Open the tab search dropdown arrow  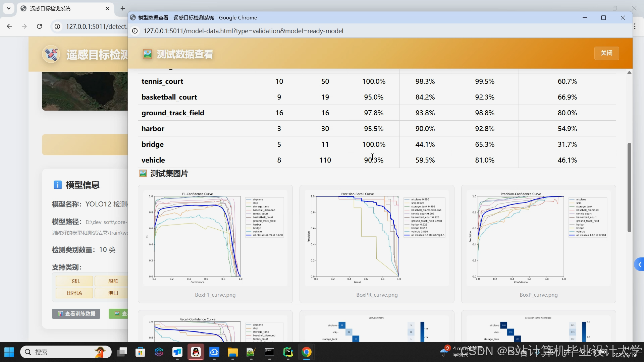(8, 8)
